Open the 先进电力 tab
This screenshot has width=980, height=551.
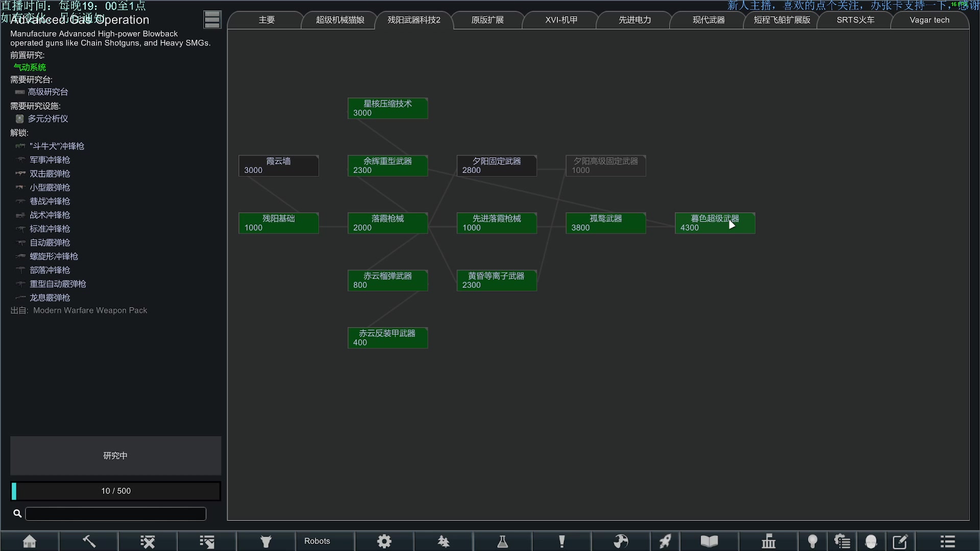pos(635,20)
